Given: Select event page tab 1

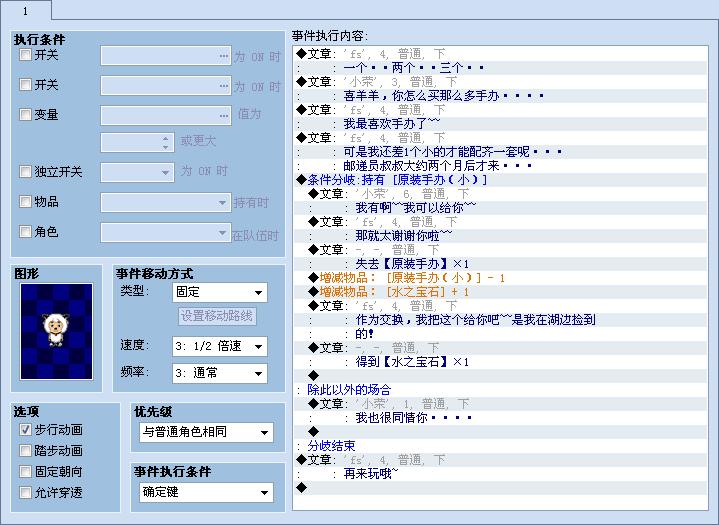Looking at the screenshot, I should 26,11.
